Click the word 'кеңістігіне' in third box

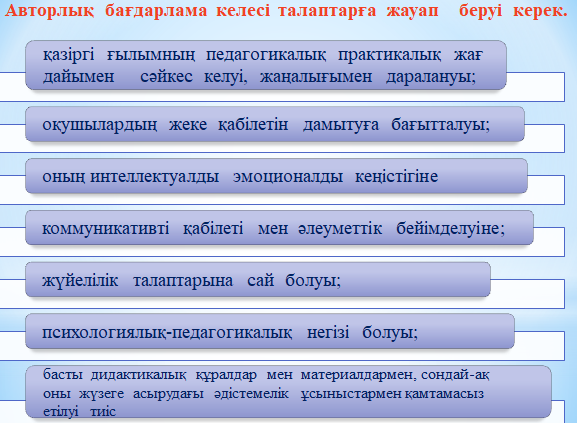tap(396, 177)
